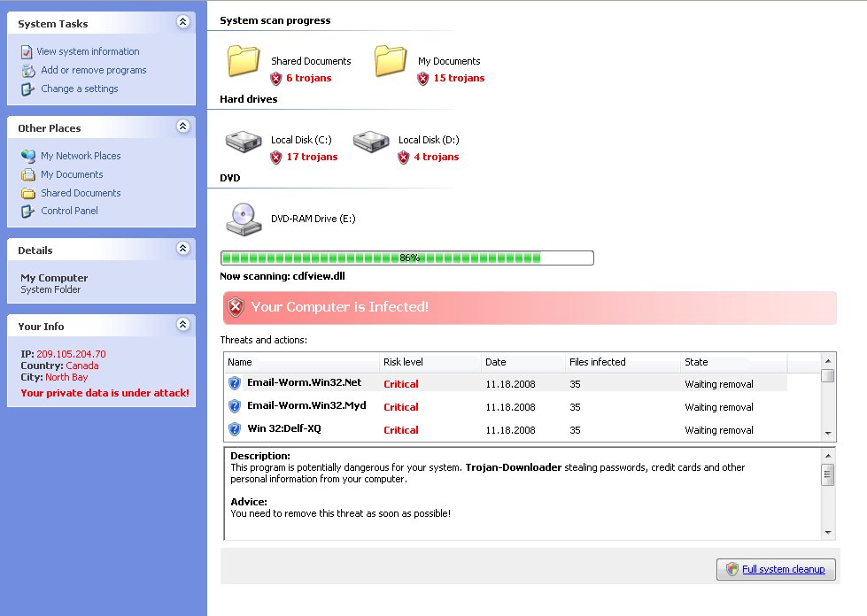Sort threats by Name column header
This screenshot has width=867, height=616.
302,362
